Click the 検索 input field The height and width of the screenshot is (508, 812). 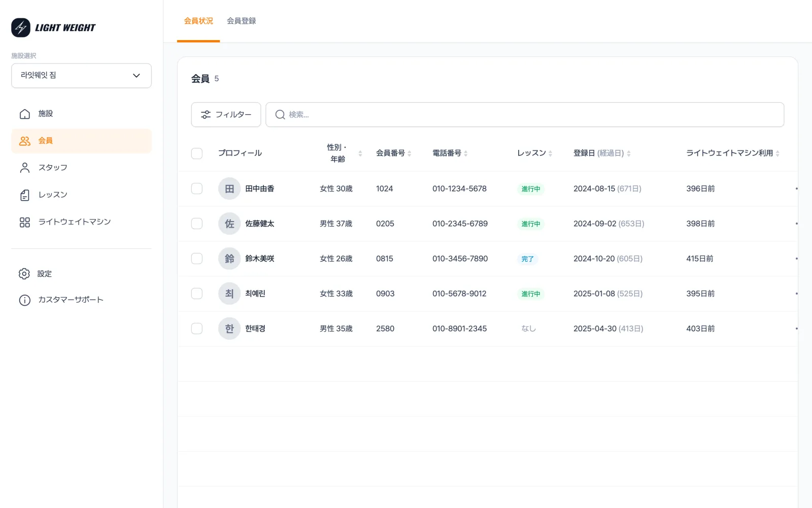tap(525, 115)
